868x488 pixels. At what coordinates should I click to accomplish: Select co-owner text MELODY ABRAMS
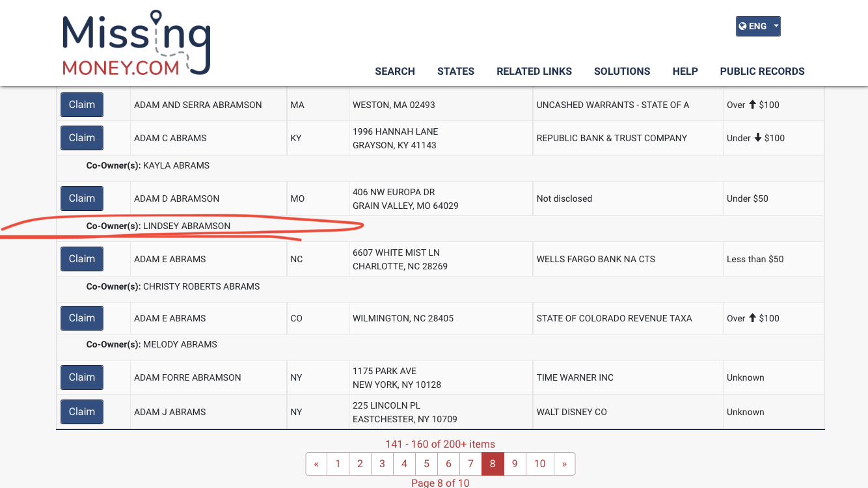tap(180, 344)
